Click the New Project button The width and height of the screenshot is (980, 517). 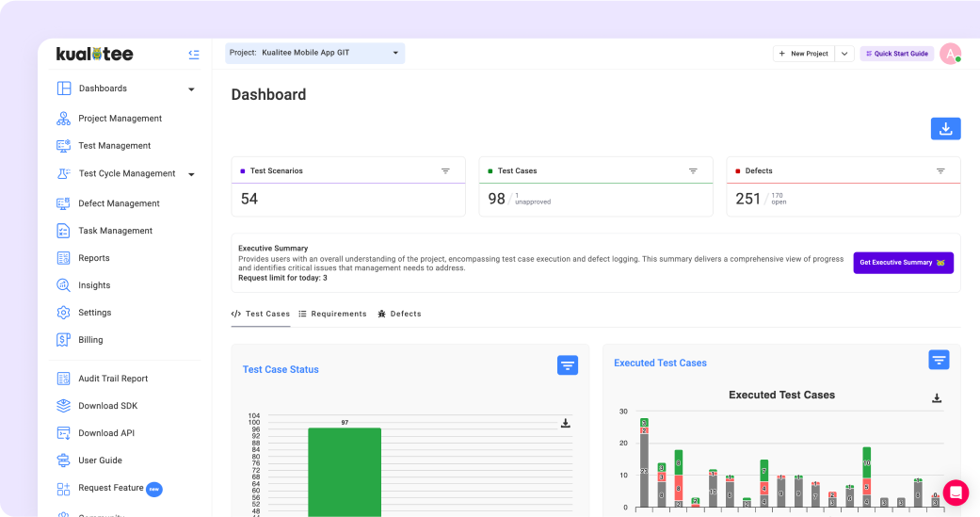[804, 54]
